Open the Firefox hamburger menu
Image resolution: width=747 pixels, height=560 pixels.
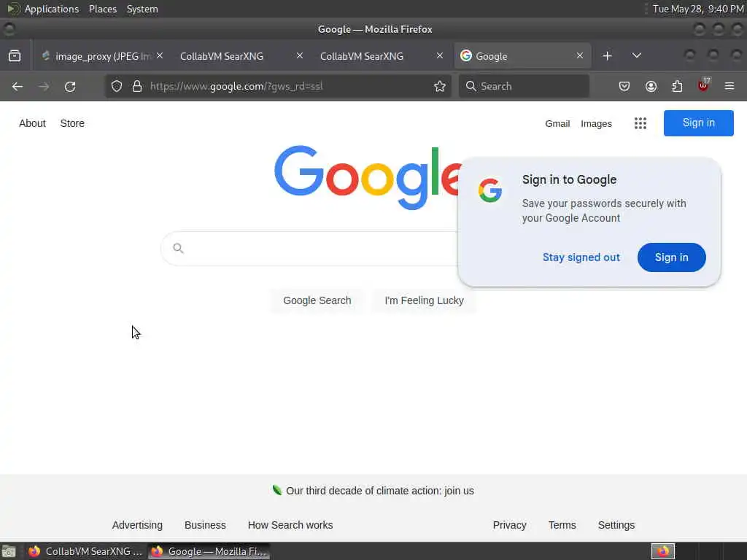coord(729,86)
